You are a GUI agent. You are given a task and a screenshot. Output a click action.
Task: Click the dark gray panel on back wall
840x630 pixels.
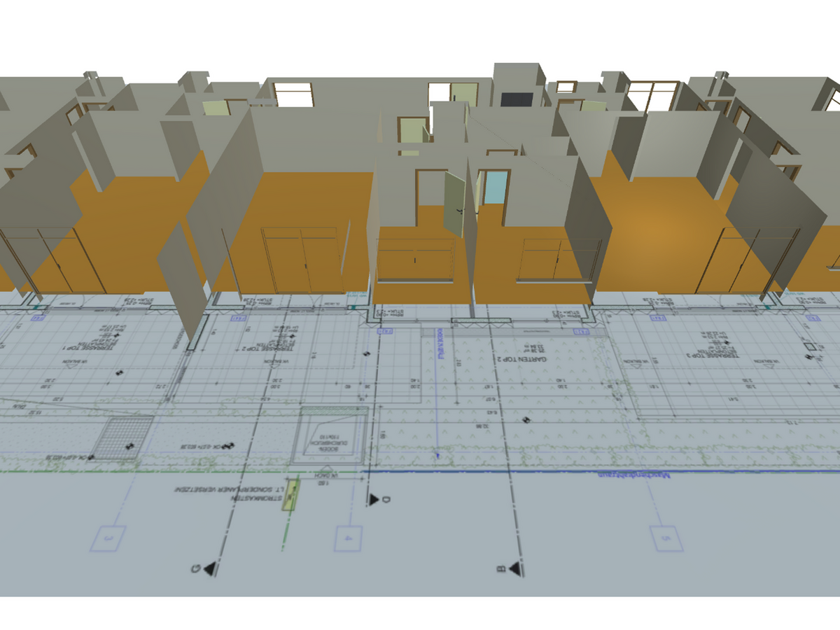pyautogui.click(x=517, y=99)
